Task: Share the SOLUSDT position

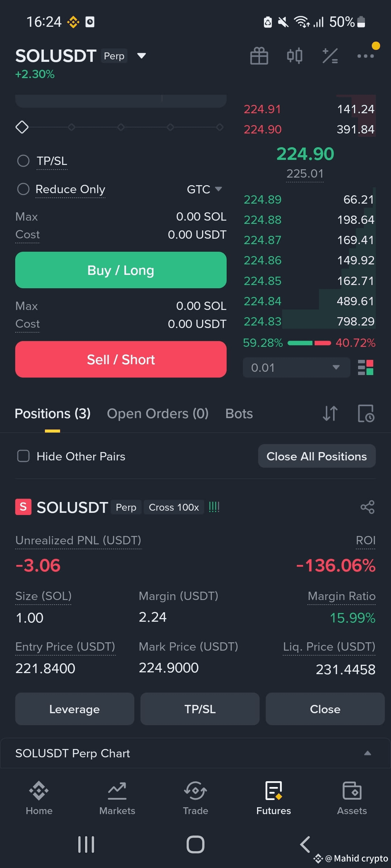Action: click(x=367, y=507)
